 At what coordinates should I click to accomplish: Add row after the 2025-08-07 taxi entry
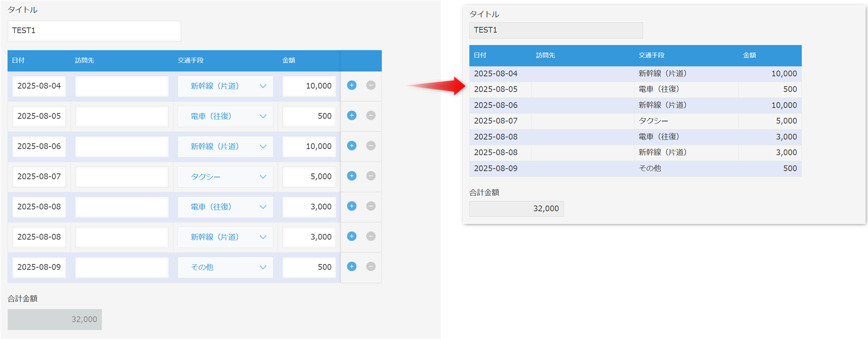tap(352, 176)
